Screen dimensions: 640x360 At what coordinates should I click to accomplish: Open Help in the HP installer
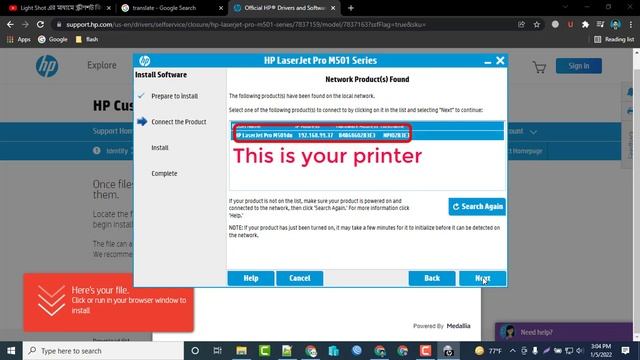(251, 278)
